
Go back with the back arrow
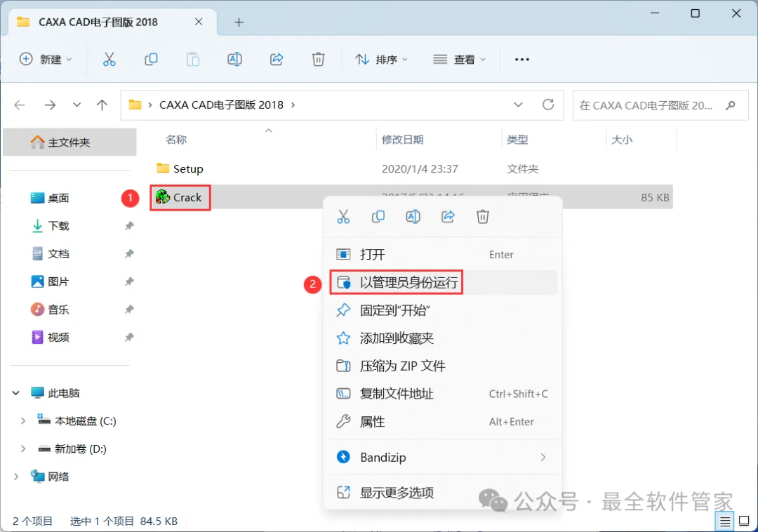20,105
